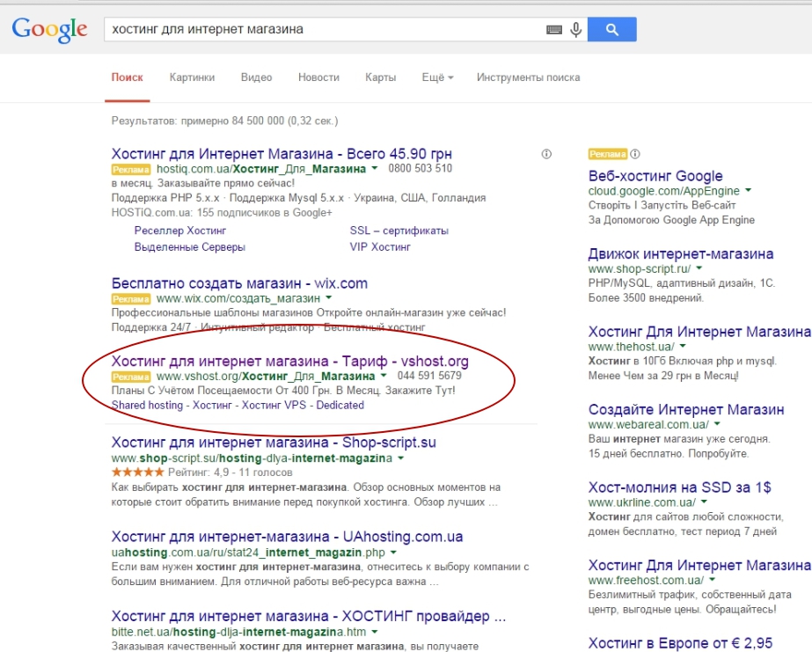Open the Создайте Интернет Магазин ad

[x=686, y=410]
